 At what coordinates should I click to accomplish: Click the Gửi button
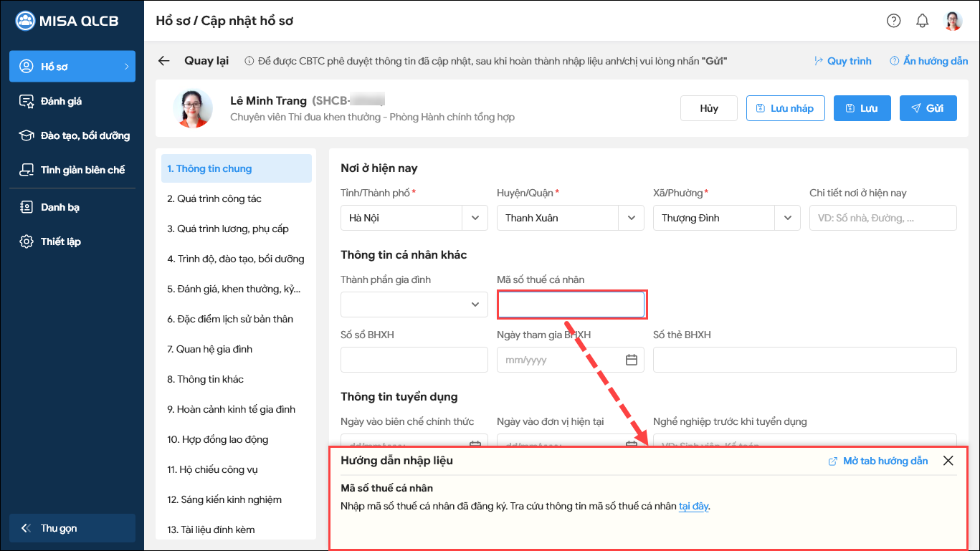tap(928, 108)
